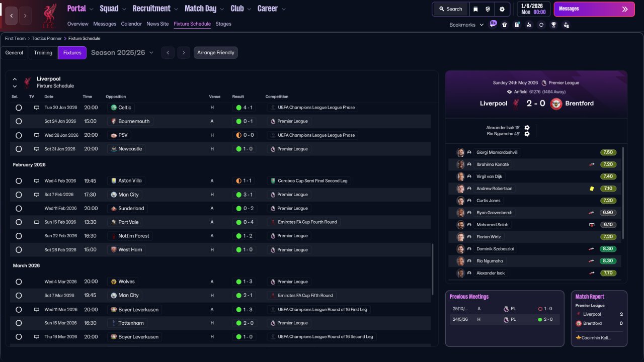Click the up chevron beside Liverpool heading
This screenshot has width=644, height=362.
[x=15, y=79]
